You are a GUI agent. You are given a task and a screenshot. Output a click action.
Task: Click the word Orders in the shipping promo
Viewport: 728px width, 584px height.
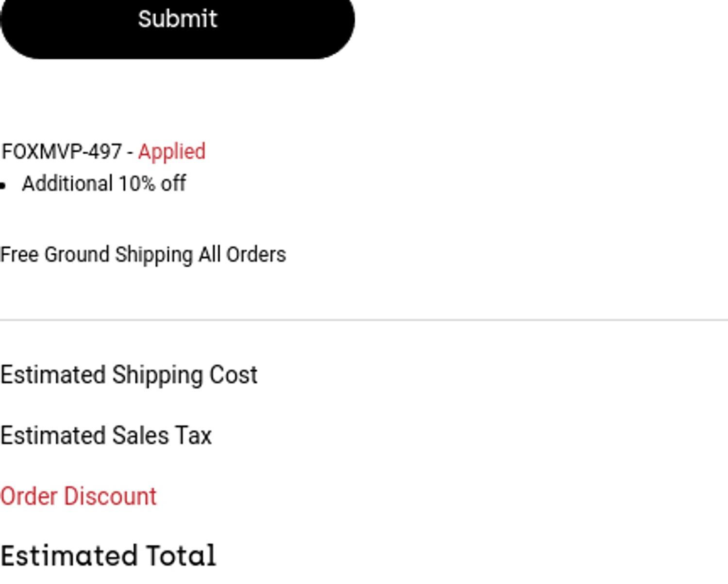(256, 255)
